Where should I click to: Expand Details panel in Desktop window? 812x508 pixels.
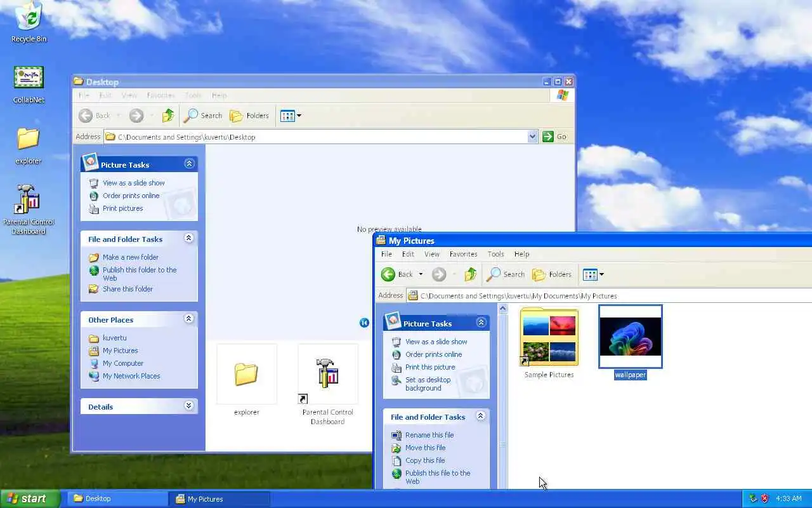coord(188,406)
